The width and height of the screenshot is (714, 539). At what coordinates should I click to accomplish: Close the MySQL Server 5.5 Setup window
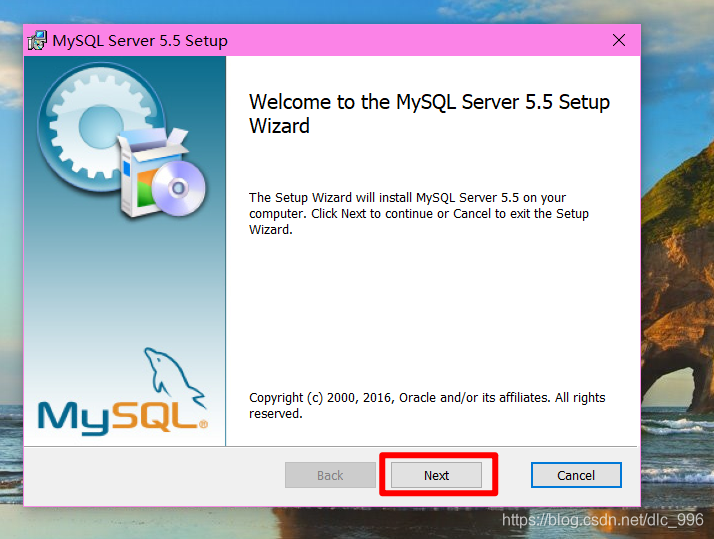[x=619, y=40]
